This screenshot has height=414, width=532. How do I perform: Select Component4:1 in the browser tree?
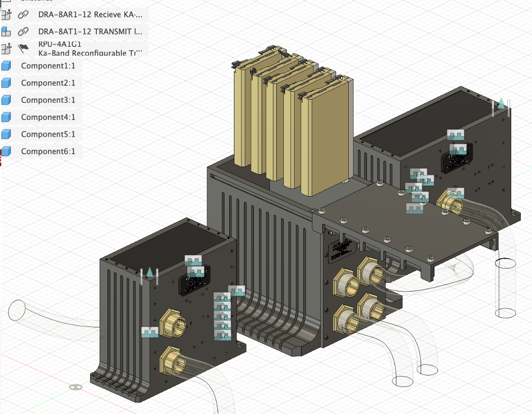coord(41,117)
